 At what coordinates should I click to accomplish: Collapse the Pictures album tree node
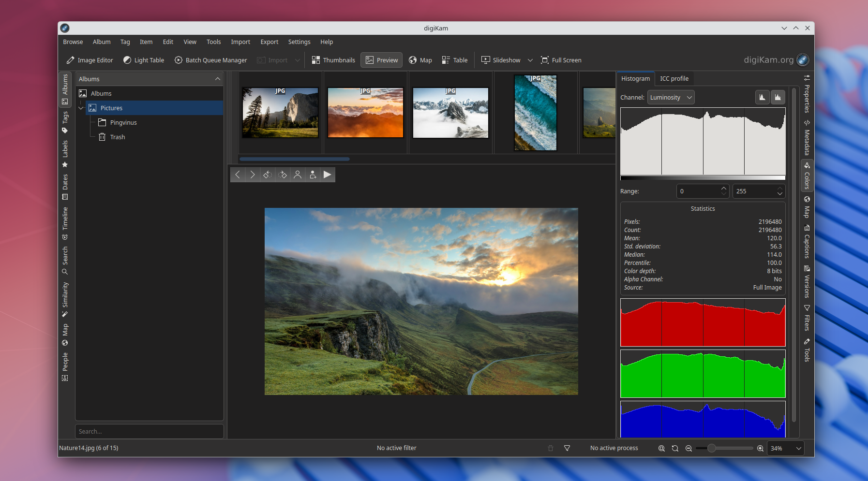pyautogui.click(x=81, y=108)
